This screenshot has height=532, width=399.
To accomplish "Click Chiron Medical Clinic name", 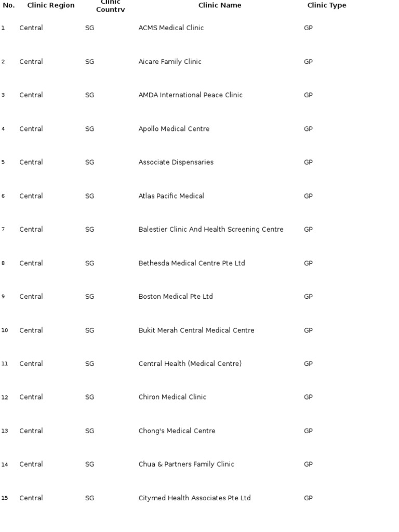I will point(172,397).
